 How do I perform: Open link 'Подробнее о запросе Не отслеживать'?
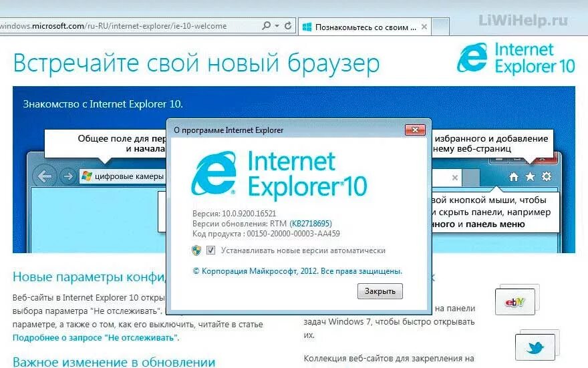pyautogui.click(x=96, y=338)
